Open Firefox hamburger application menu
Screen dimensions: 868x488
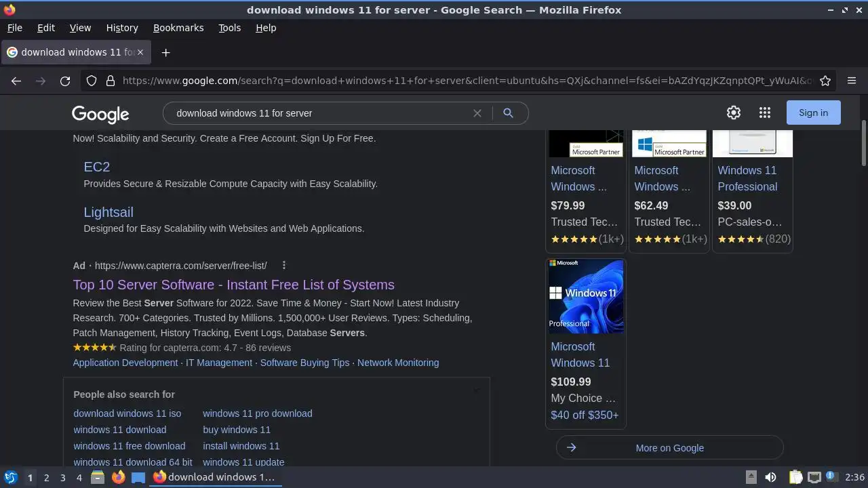(x=852, y=81)
